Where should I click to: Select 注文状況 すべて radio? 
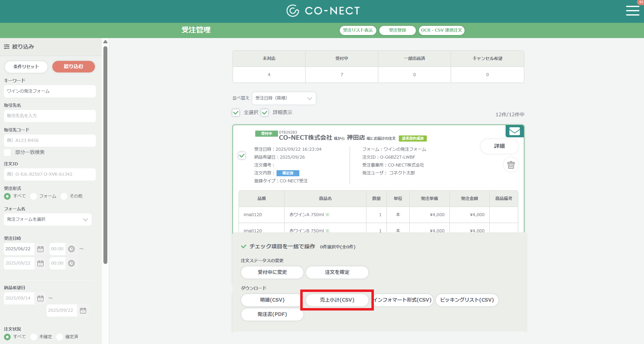(7, 337)
